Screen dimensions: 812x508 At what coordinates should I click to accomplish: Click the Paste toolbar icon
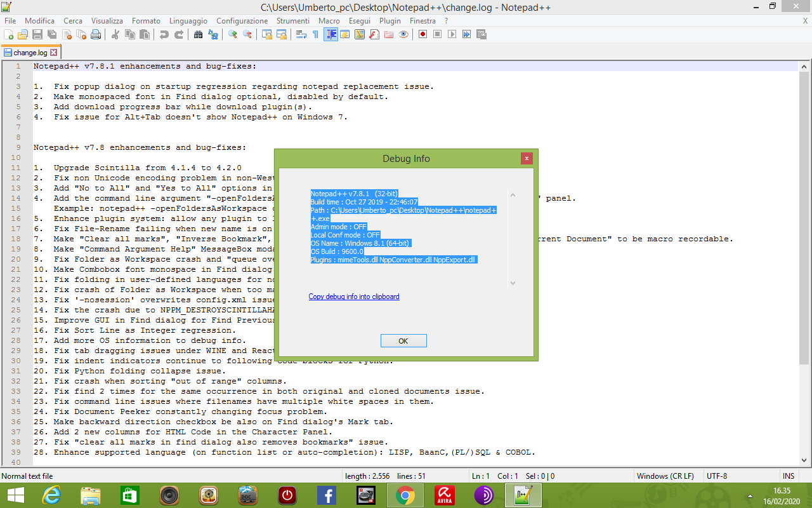pos(144,34)
